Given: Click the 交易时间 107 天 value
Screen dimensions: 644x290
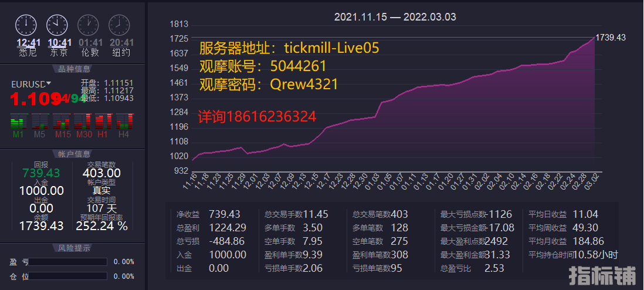Looking at the screenshot, I should pyautogui.click(x=101, y=208).
